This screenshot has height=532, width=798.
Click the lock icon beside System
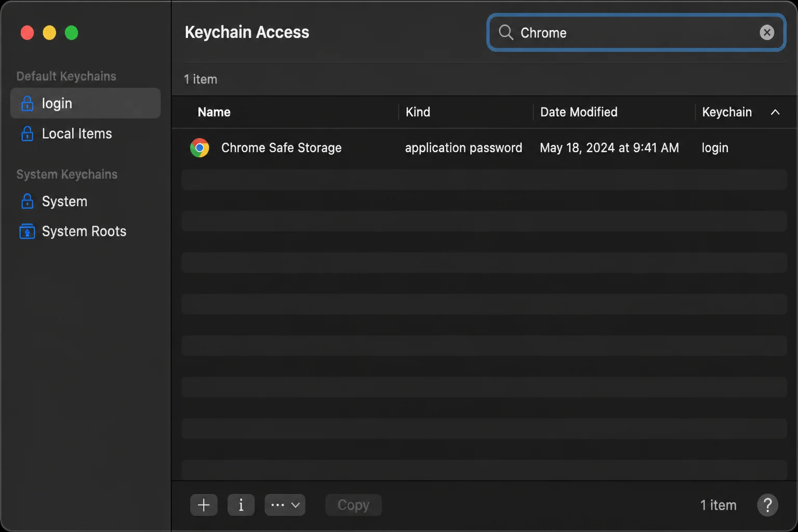point(27,201)
